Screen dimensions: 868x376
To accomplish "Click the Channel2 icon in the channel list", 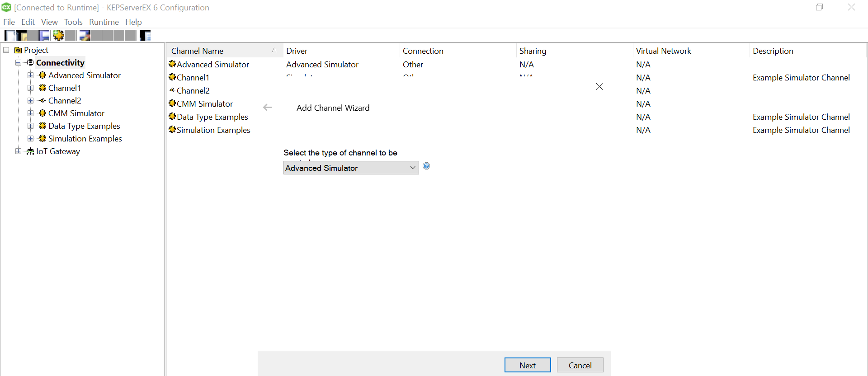I will [172, 90].
